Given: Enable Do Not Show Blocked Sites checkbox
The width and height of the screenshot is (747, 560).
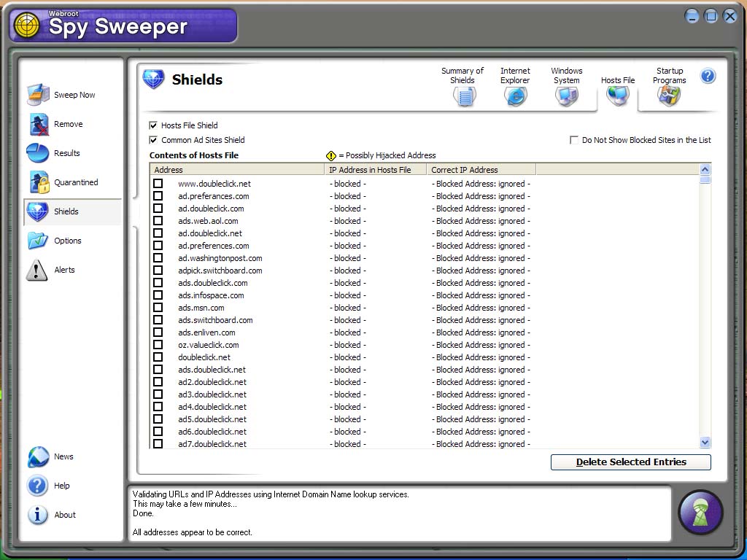Looking at the screenshot, I should [x=574, y=140].
